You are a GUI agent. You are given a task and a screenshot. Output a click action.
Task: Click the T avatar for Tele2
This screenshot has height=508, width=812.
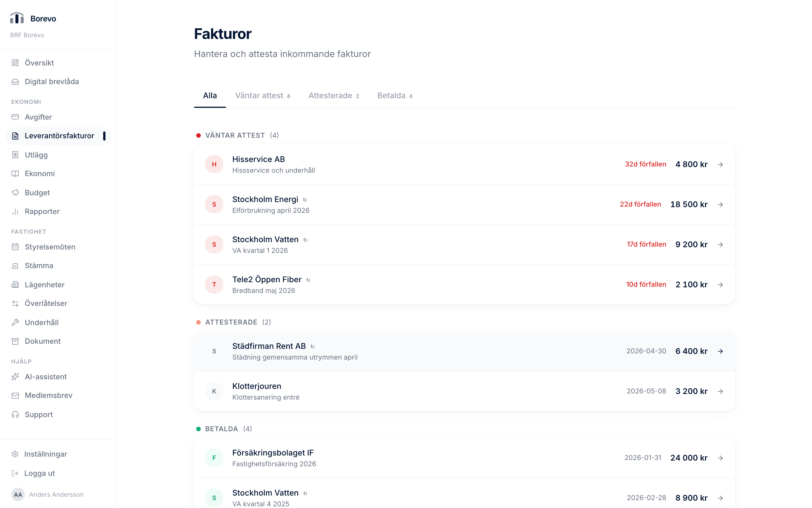coord(214,284)
